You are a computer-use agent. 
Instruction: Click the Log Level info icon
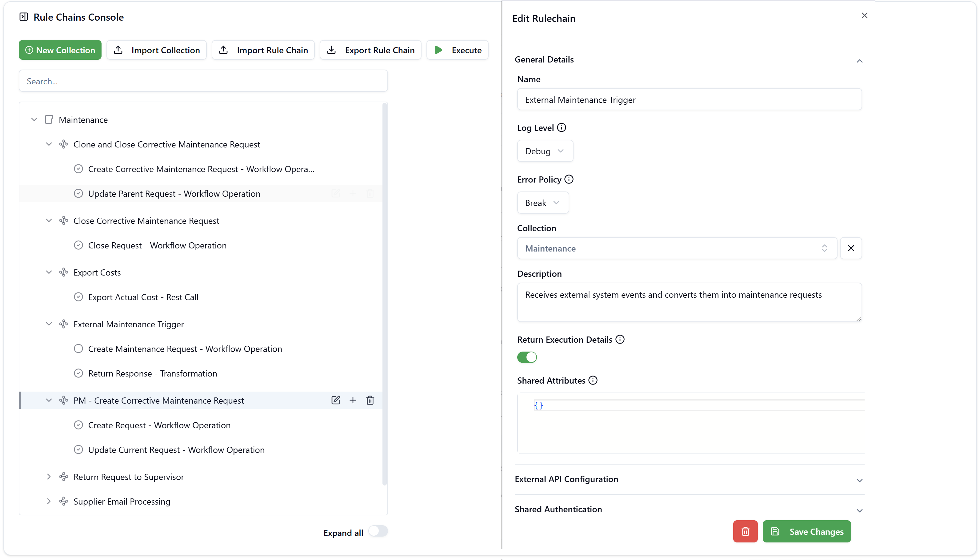561,127
